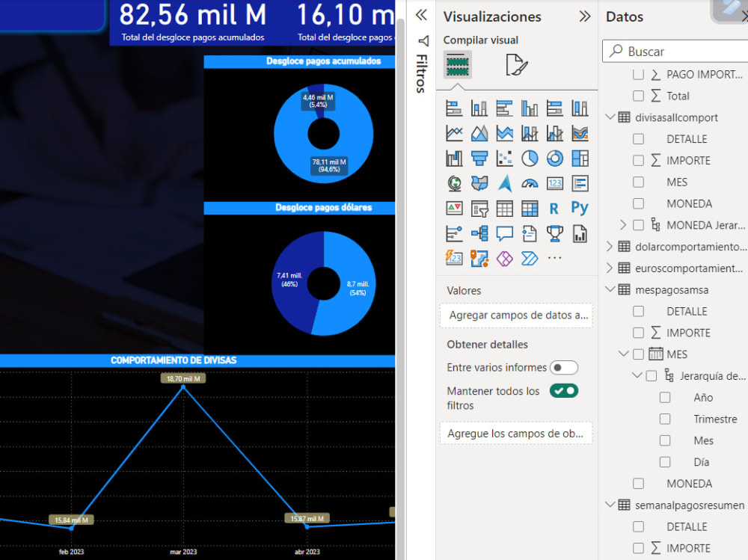Insert an R script visual
748x560 pixels.
point(554,208)
